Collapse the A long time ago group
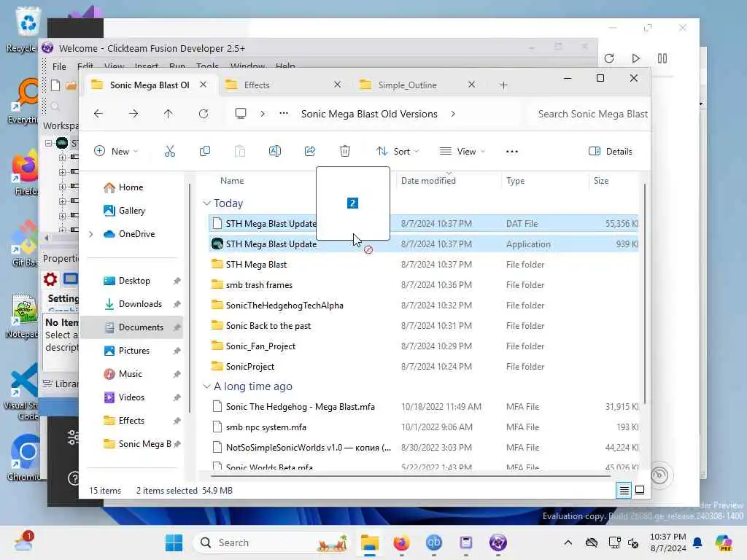 tap(206, 386)
